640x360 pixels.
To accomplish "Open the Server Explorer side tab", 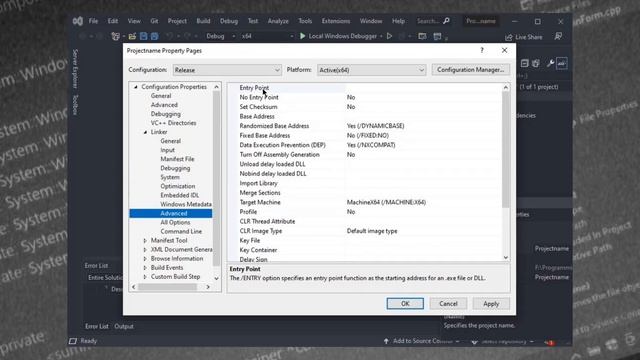I will (75, 69).
